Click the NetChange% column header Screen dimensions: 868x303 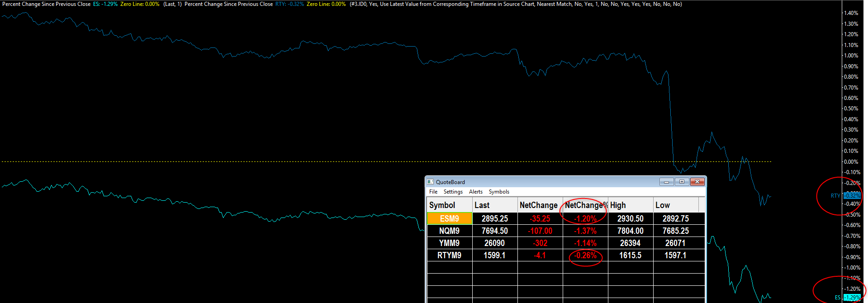tap(585, 205)
